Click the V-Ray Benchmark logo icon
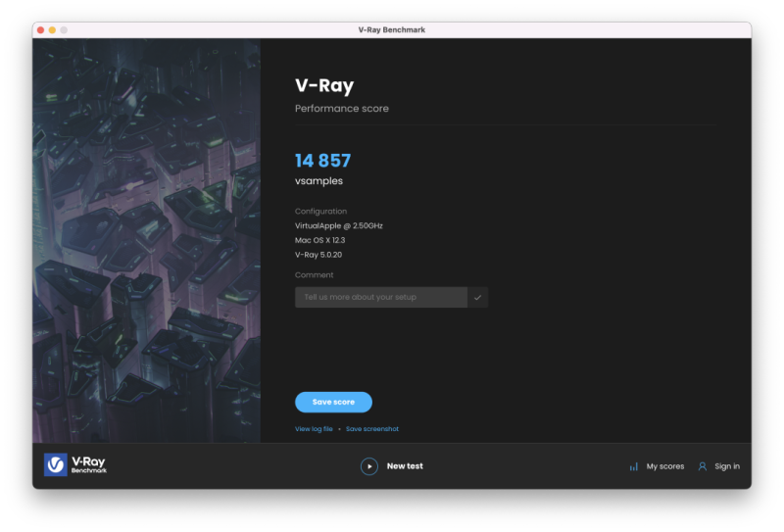 click(56, 465)
